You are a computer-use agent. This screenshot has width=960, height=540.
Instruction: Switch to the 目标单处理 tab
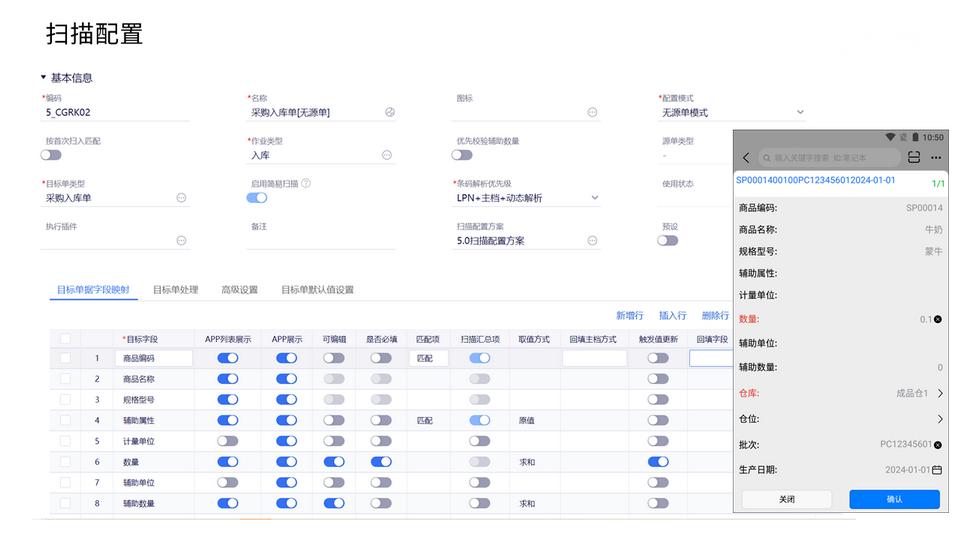[175, 290]
